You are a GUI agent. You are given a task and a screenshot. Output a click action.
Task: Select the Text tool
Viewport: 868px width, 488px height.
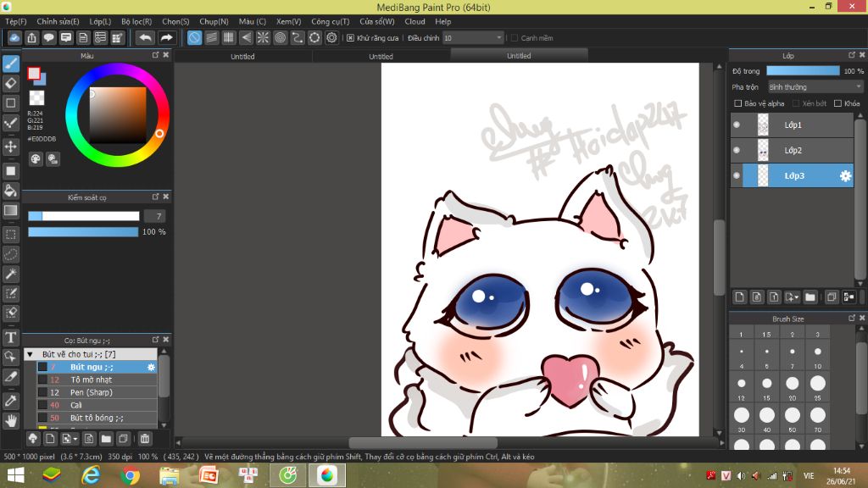tap(10, 337)
